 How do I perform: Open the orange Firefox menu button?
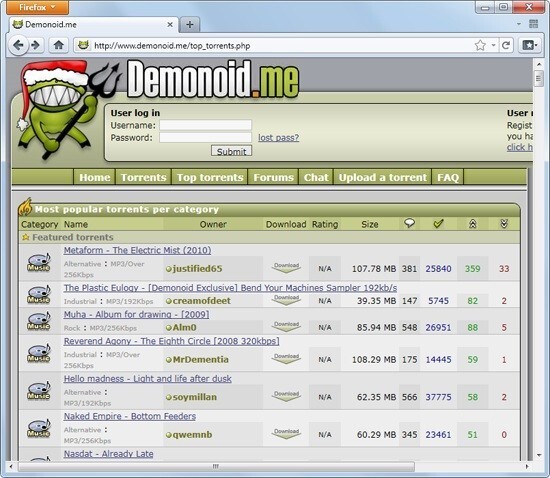pyautogui.click(x=37, y=7)
